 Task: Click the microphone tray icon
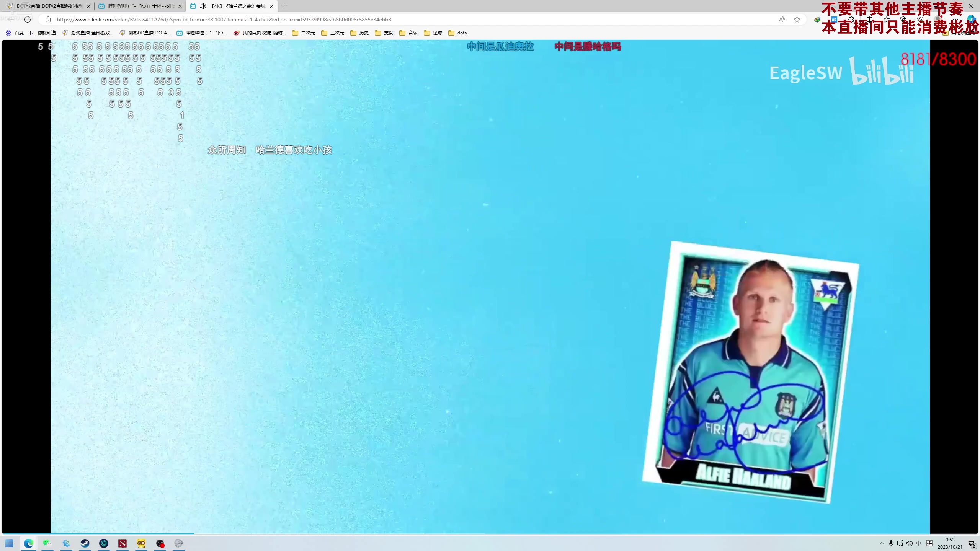click(891, 543)
